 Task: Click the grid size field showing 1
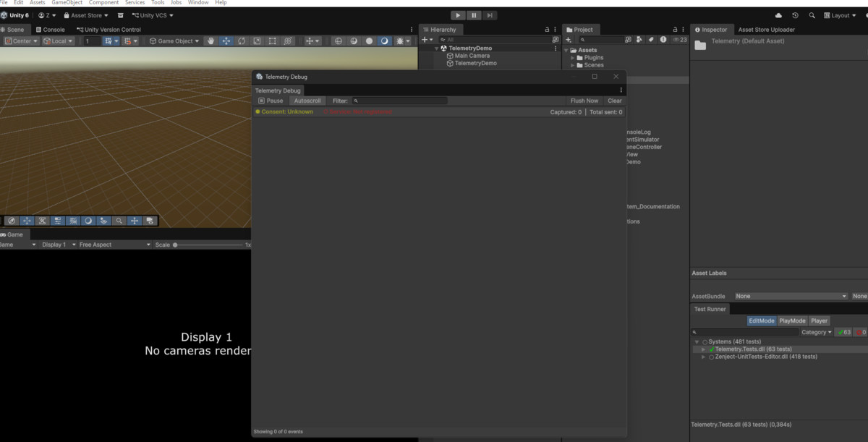click(x=91, y=41)
